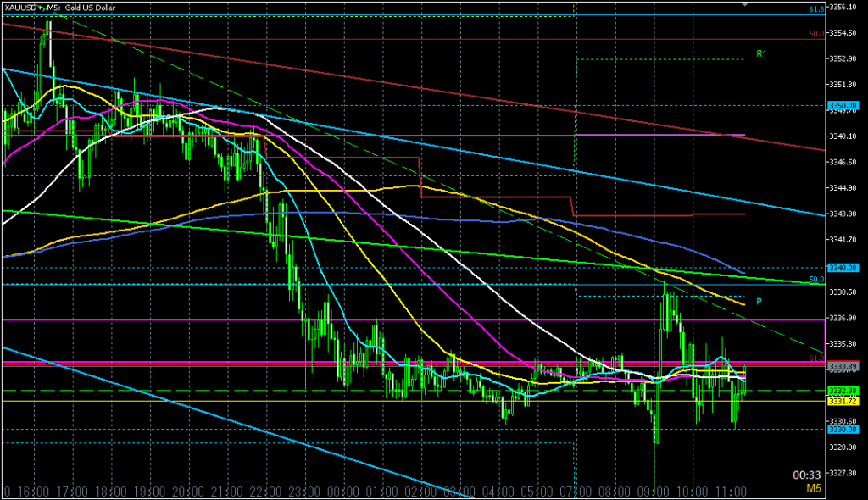Click the 11:00 time axis label
Image resolution: width=868 pixels, height=500 pixels.
(x=732, y=492)
